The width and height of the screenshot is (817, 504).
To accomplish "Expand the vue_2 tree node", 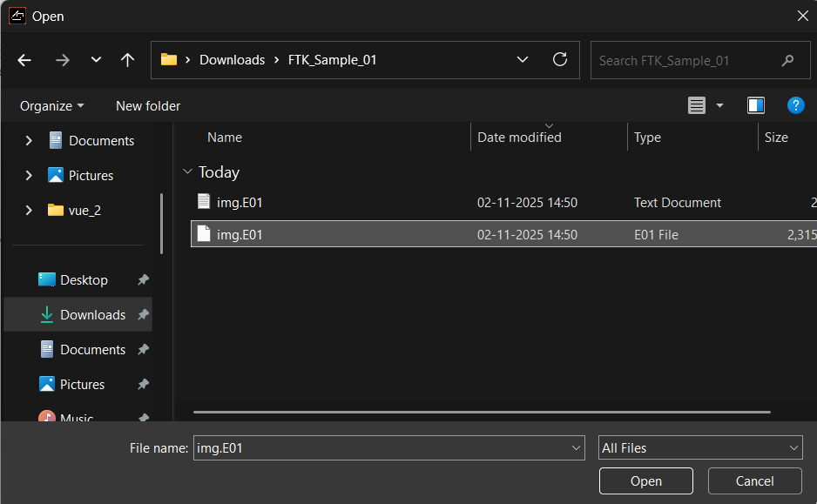I will pos(29,211).
